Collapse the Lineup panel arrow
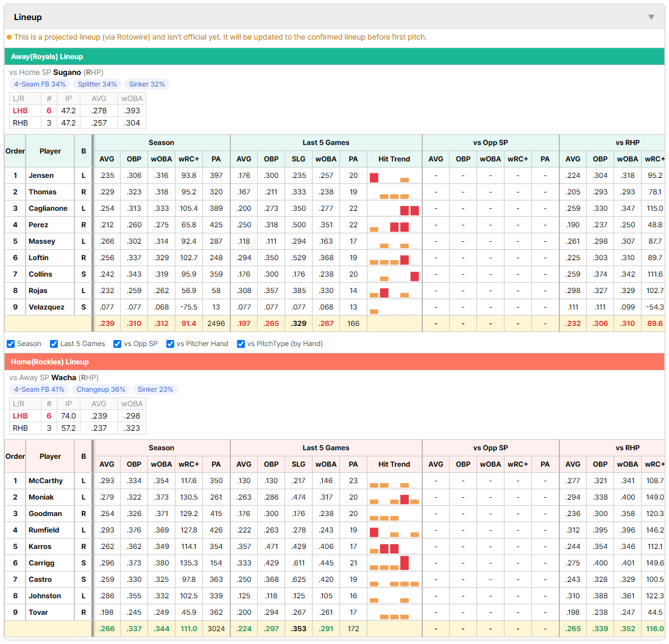669x644 pixels. coord(651,17)
